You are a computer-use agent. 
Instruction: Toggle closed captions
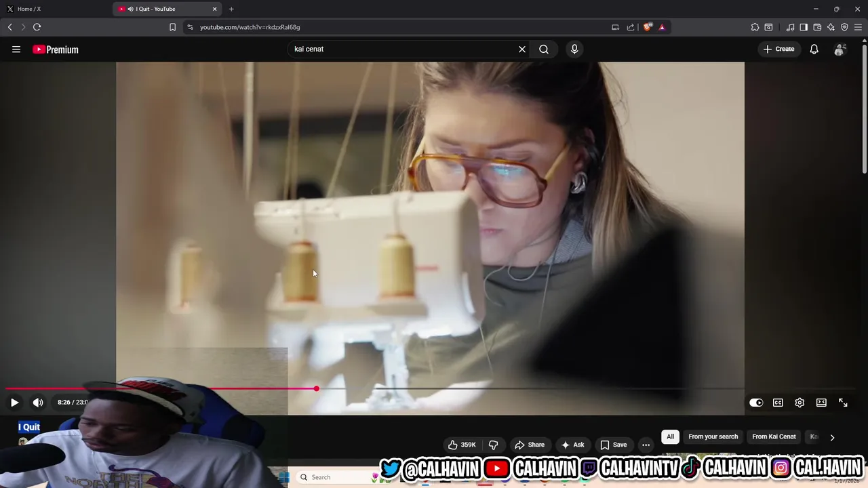[778, 403]
